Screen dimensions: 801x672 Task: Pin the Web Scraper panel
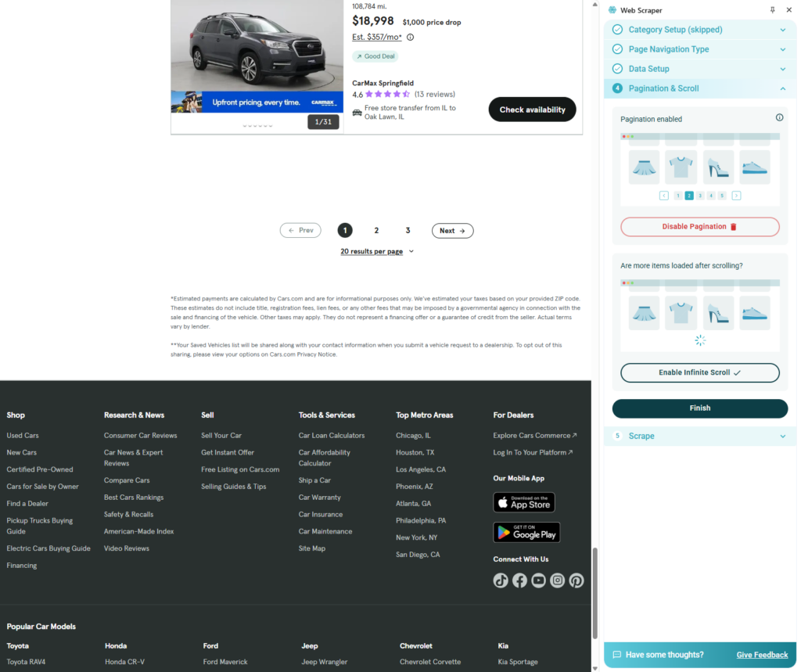pos(773,10)
